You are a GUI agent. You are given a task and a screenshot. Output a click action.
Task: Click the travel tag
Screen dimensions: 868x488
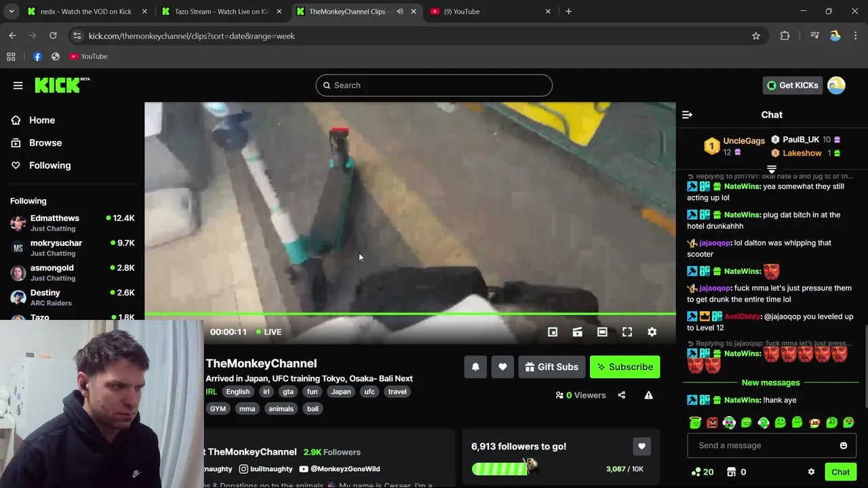pyautogui.click(x=397, y=392)
